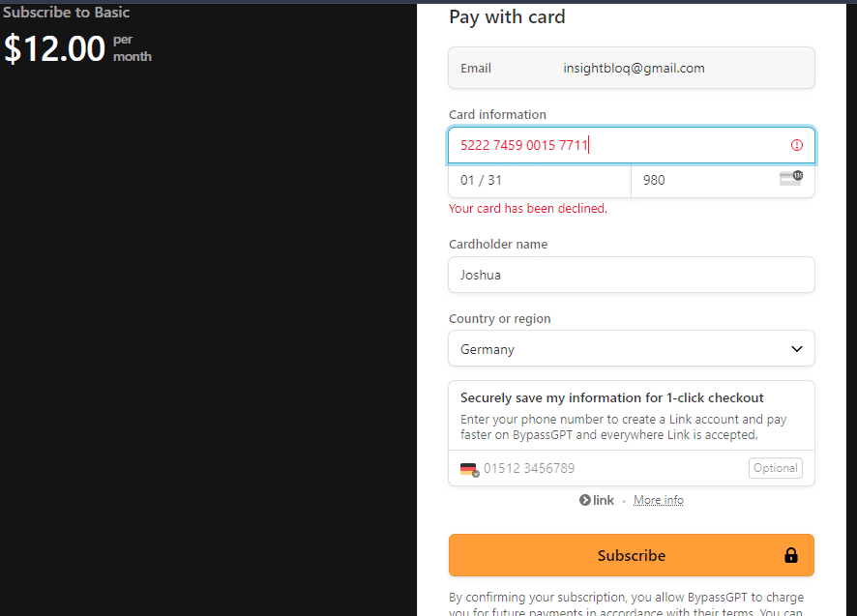Expand the country list using the chevron arrow
Image resolution: width=857 pixels, height=616 pixels.
(x=797, y=349)
